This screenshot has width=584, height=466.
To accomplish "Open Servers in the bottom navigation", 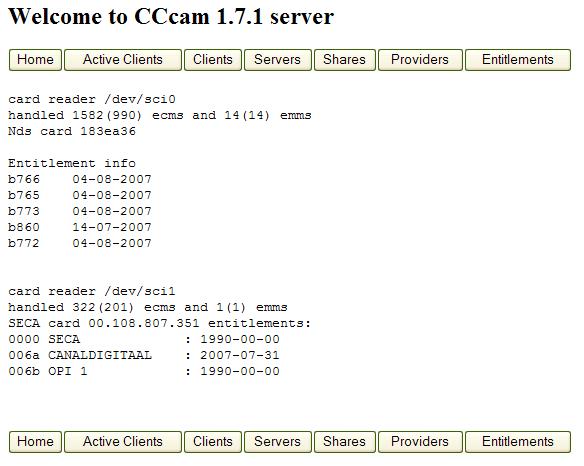I will pos(277,442).
